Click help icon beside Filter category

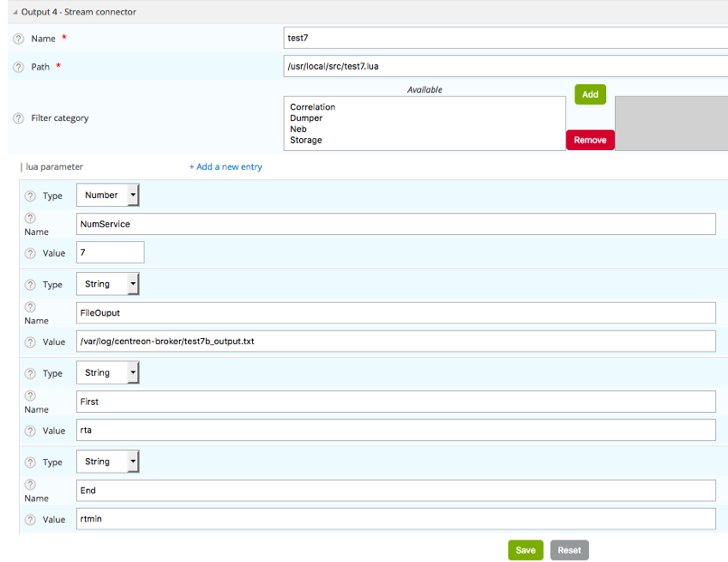click(x=18, y=118)
